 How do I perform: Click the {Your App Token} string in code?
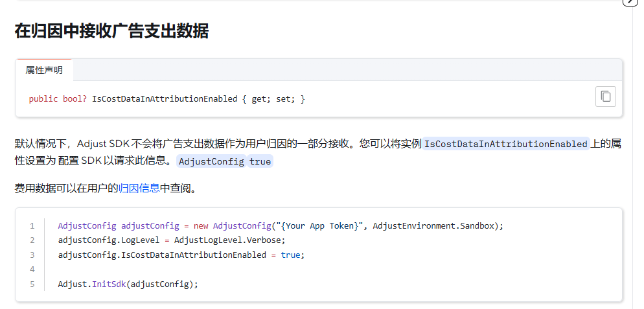point(318,226)
